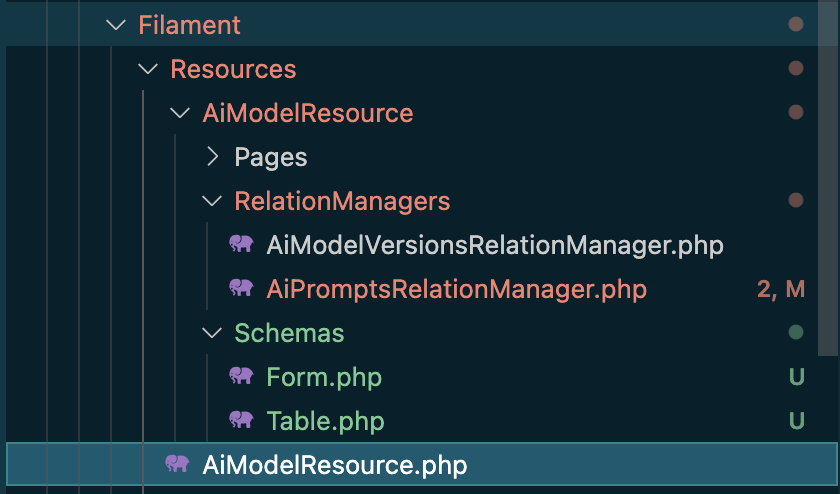Open AiModelVersionsRelationManager.php file
Image resolution: width=840 pixels, height=494 pixels.
(x=494, y=245)
